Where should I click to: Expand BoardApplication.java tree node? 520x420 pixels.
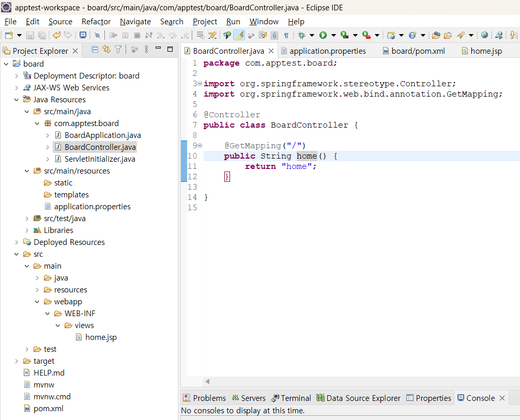(48, 135)
